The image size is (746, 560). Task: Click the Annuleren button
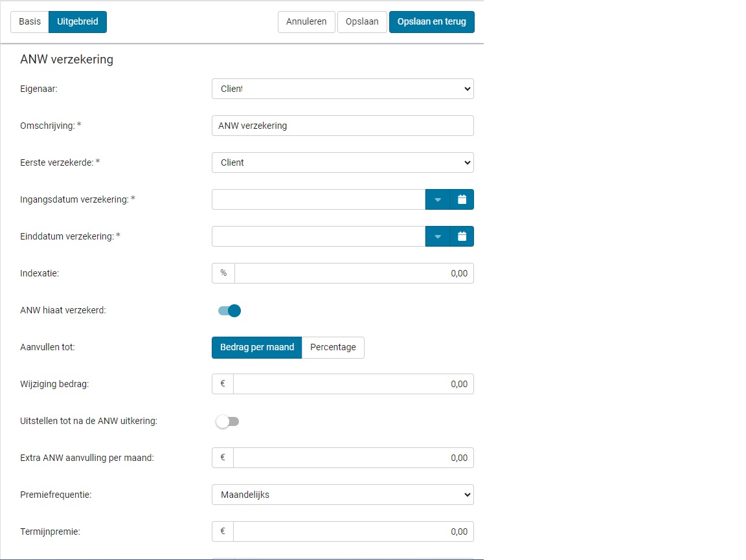pos(306,22)
